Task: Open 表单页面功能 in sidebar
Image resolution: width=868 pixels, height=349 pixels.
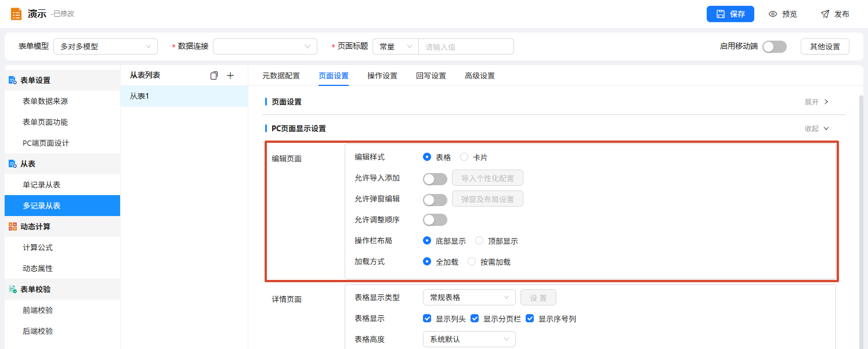Action: click(x=62, y=122)
